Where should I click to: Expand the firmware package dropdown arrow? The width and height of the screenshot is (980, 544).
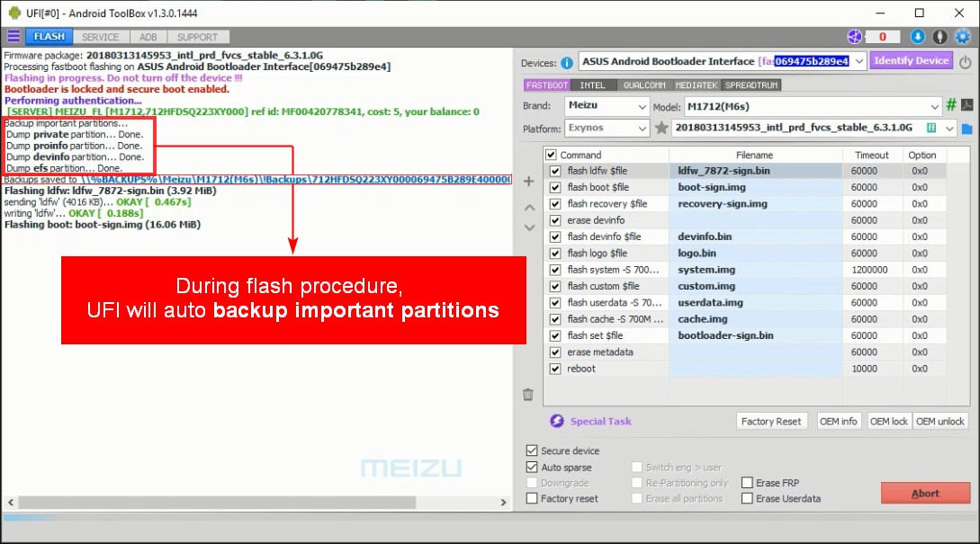[x=950, y=129]
